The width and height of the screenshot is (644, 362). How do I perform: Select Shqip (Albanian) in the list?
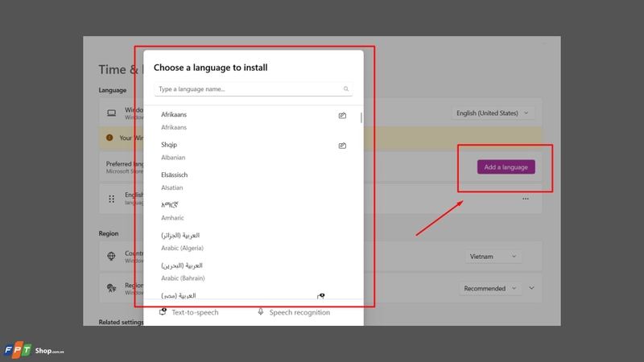254,150
